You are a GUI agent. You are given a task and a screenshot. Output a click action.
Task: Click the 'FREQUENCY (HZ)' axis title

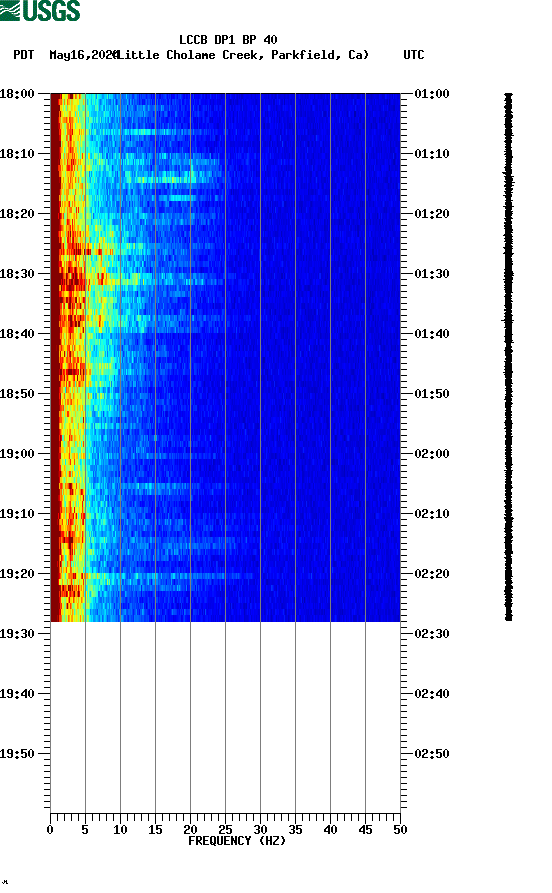pos(236,841)
